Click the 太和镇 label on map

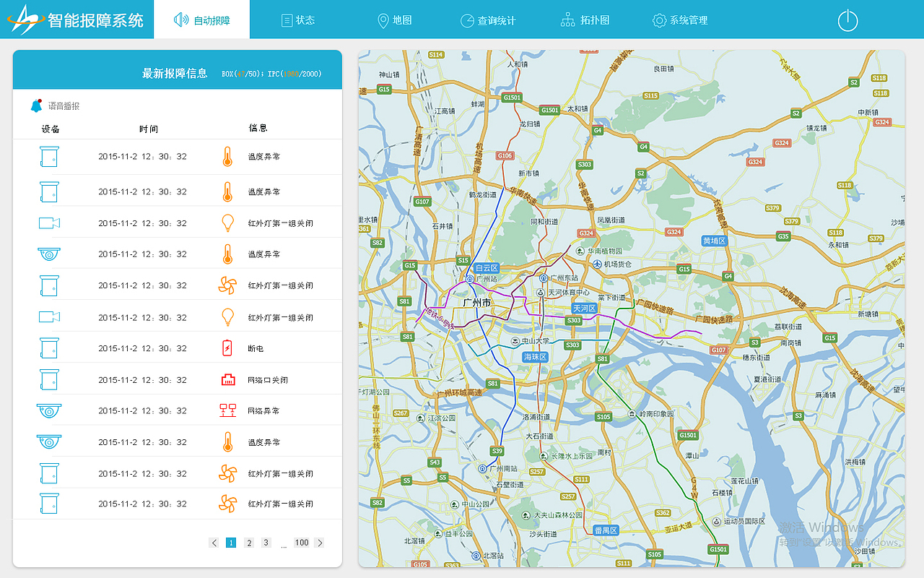578,109
